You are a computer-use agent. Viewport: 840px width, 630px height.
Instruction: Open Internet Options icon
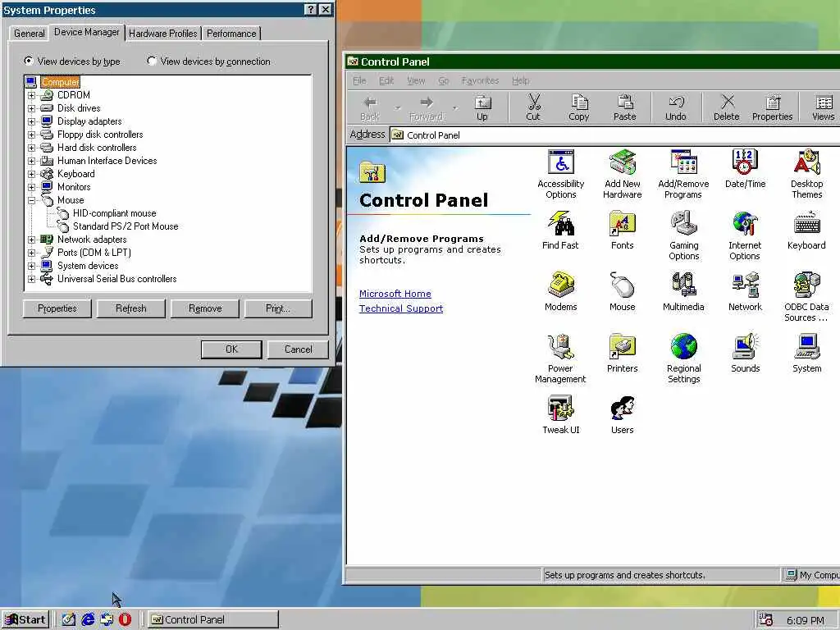click(x=745, y=235)
